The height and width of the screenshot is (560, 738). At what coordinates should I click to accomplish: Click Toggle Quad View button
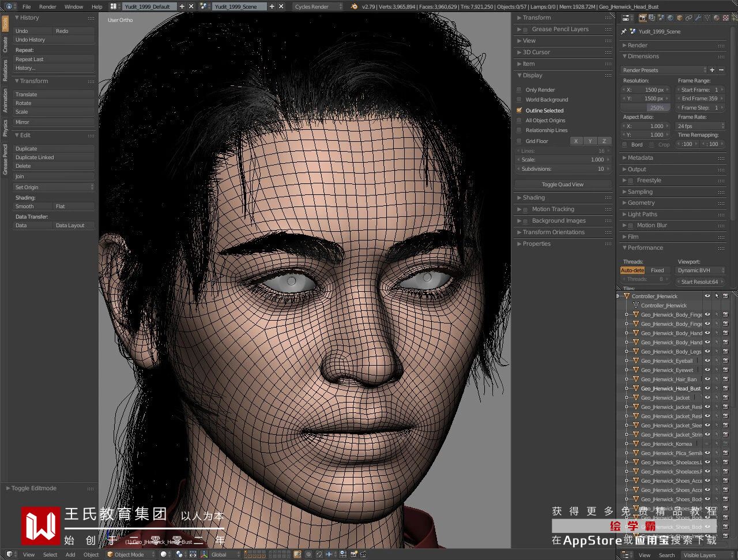(x=563, y=185)
